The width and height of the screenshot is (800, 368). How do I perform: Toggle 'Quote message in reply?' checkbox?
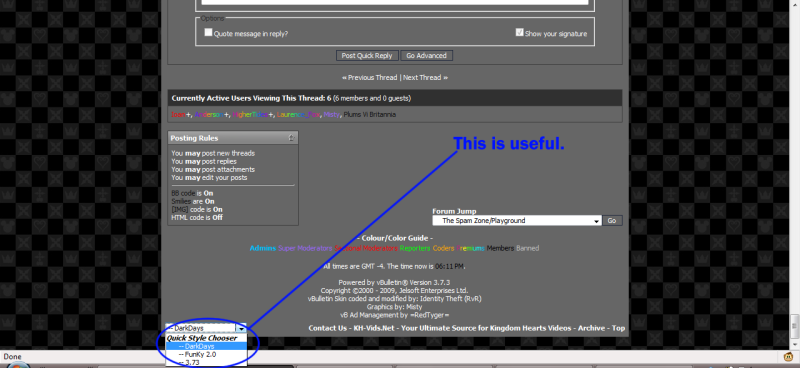208,32
